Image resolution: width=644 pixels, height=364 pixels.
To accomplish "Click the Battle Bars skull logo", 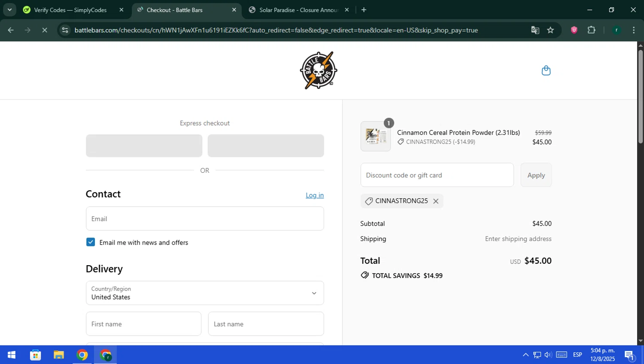I will point(319,70).
